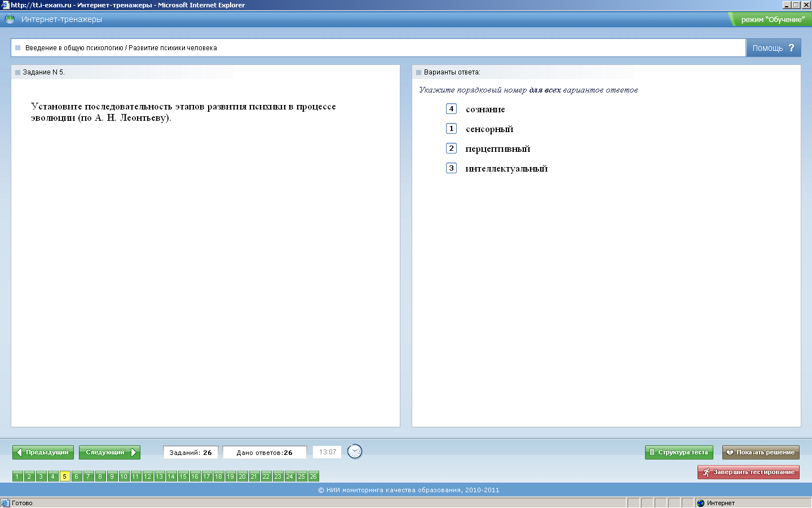
Task: Jump to question 9 in the navigator
Action: pos(112,476)
